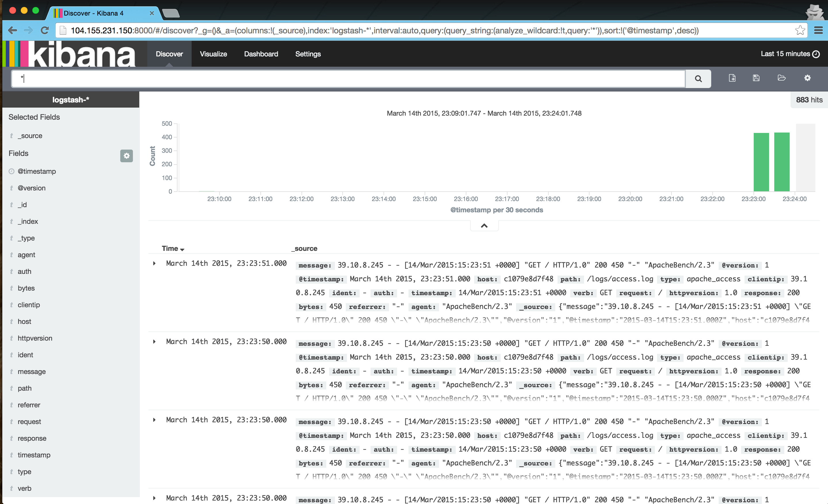
Task: Click the New Search document icon
Action: [x=732, y=78]
